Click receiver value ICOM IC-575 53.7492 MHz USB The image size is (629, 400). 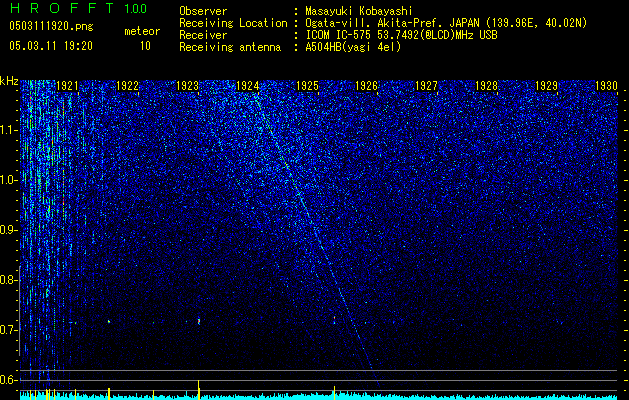point(401,35)
